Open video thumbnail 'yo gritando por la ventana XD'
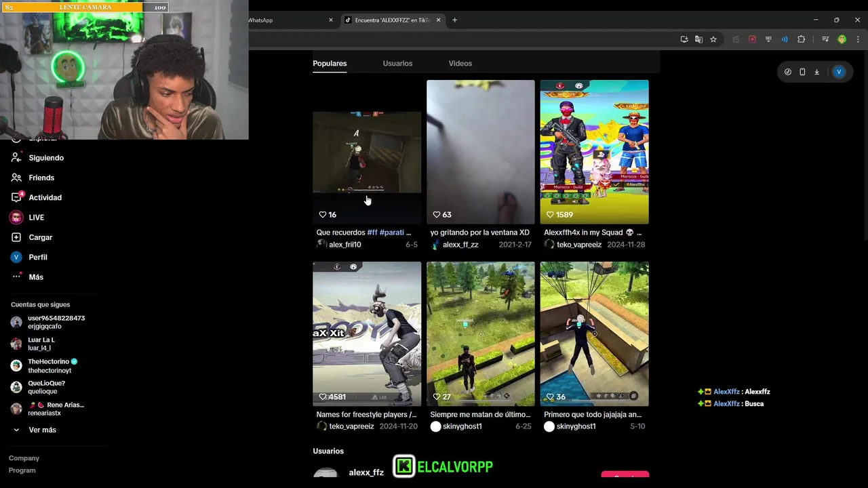868x488 pixels. (x=481, y=152)
